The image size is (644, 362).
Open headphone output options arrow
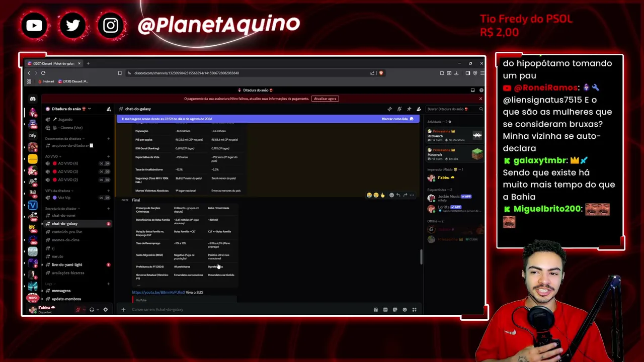click(x=98, y=310)
